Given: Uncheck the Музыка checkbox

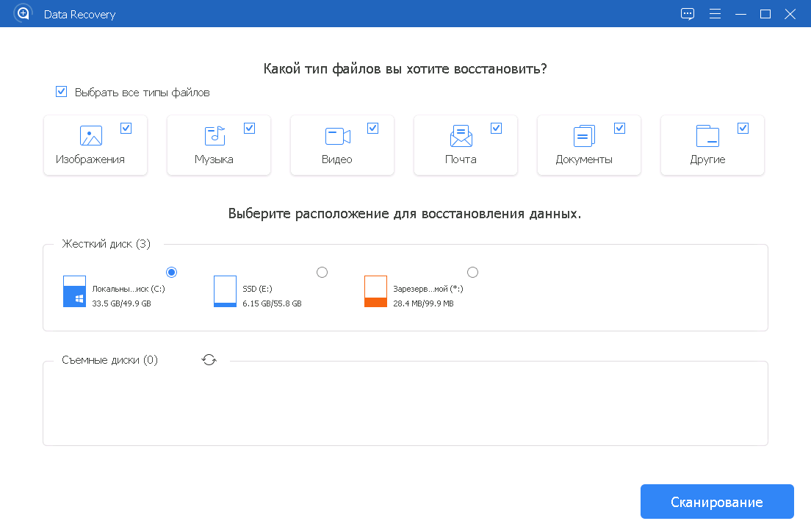Looking at the screenshot, I should pyautogui.click(x=250, y=127).
